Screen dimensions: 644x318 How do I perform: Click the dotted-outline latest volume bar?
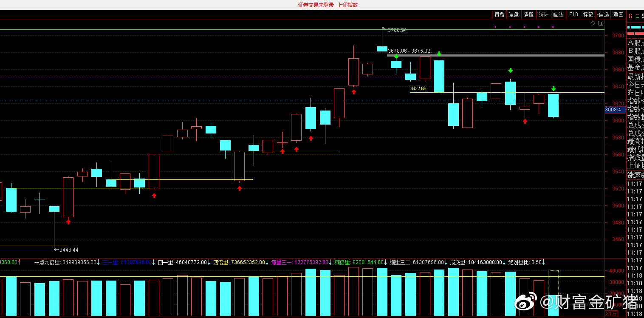tap(553, 293)
